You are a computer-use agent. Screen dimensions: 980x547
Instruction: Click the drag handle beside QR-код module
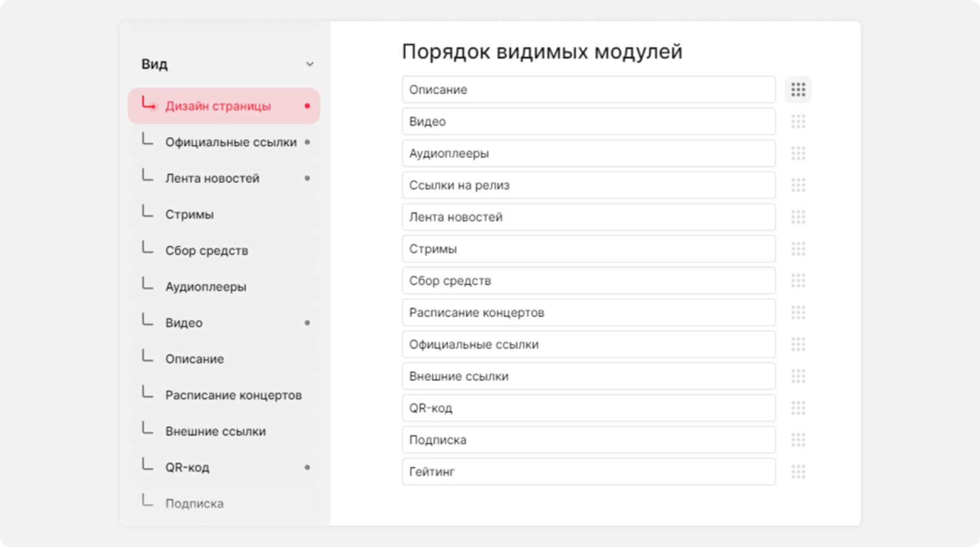[798, 408]
